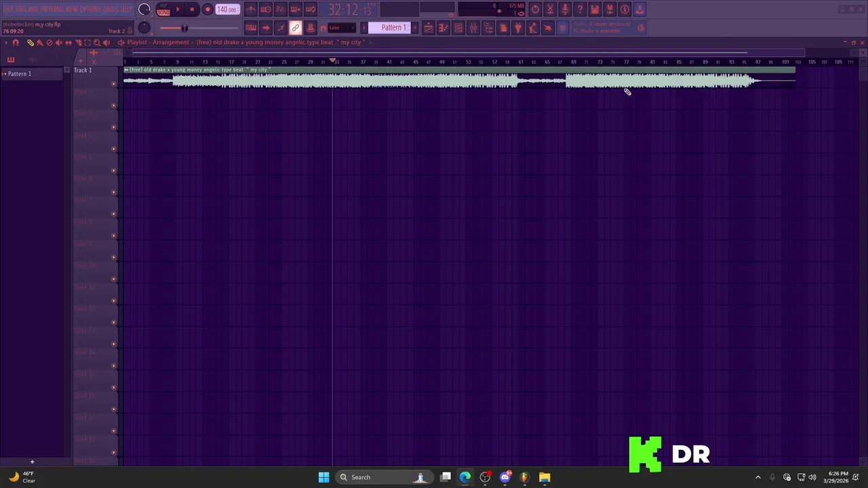The width and height of the screenshot is (868, 488).
Task: Select the playlist Paint brush tool
Action: (x=40, y=42)
